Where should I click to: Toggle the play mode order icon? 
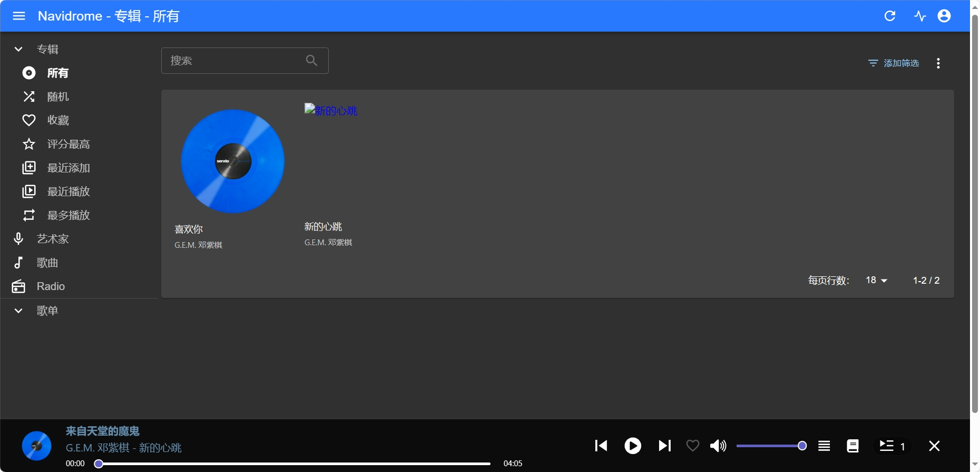tap(824, 446)
